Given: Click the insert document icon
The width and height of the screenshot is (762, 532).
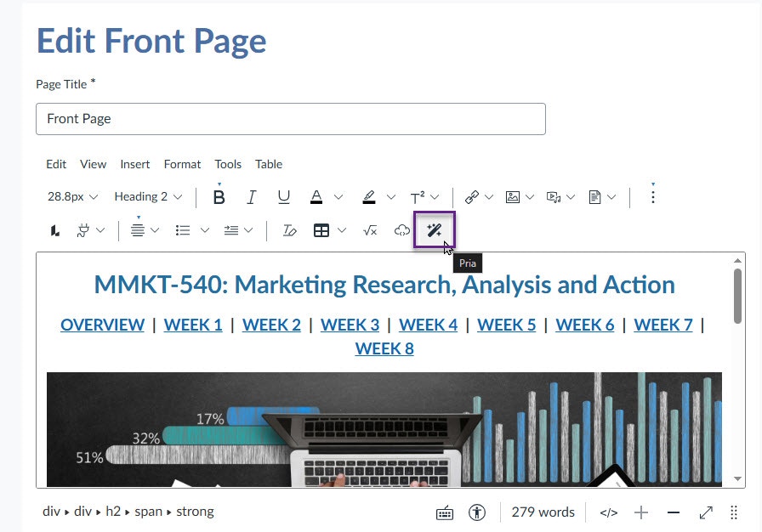Looking at the screenshot, I should 594,197.
